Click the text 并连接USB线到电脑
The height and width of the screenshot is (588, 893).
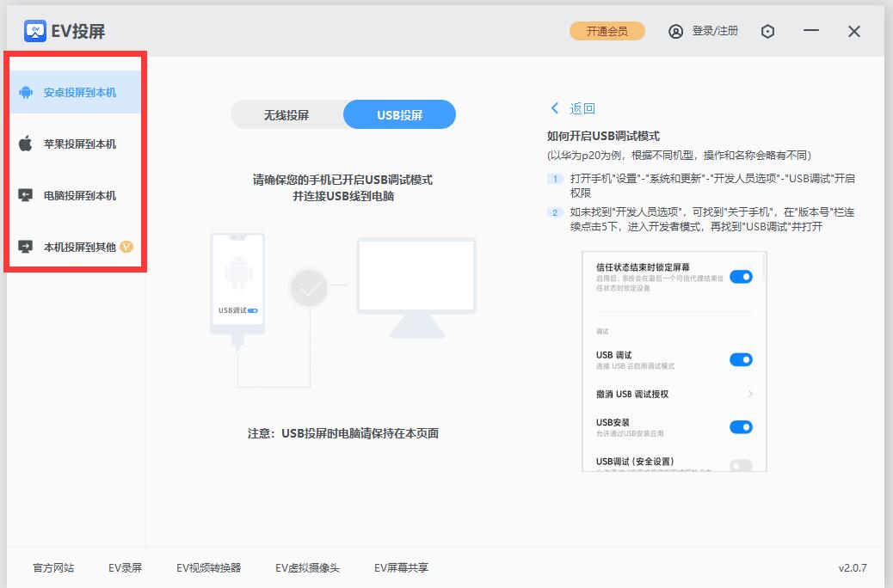[x=343, y=196]
